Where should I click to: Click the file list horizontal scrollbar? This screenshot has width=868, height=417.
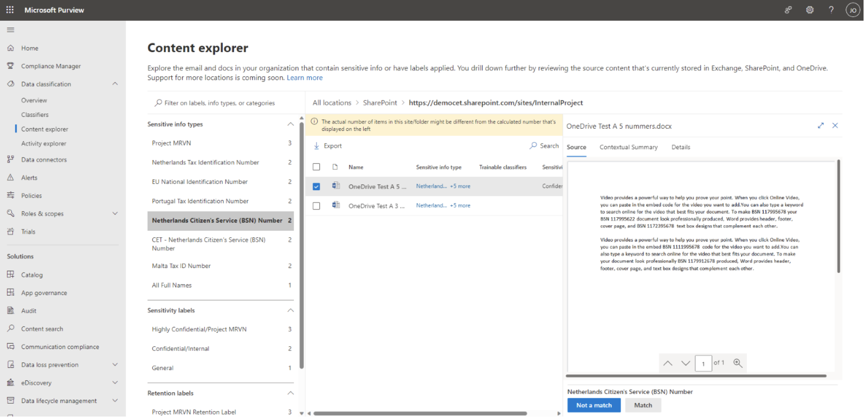420,414
